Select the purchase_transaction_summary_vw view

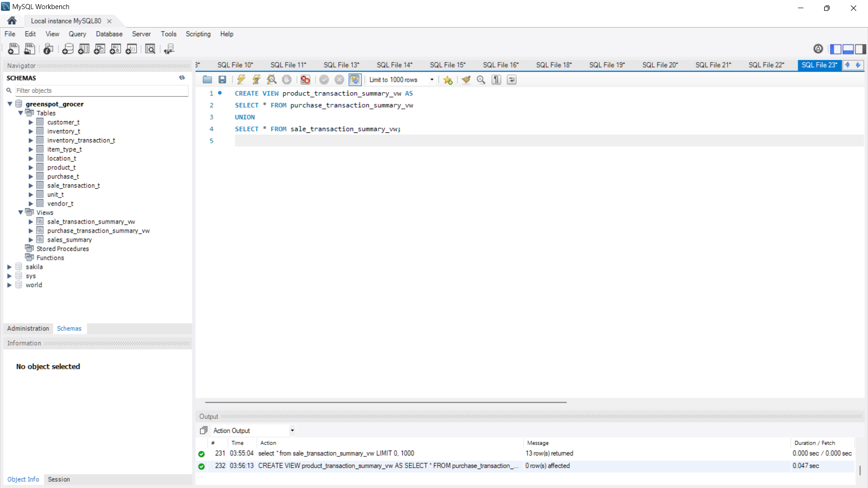pyautogui.click(x=98, y=231)
